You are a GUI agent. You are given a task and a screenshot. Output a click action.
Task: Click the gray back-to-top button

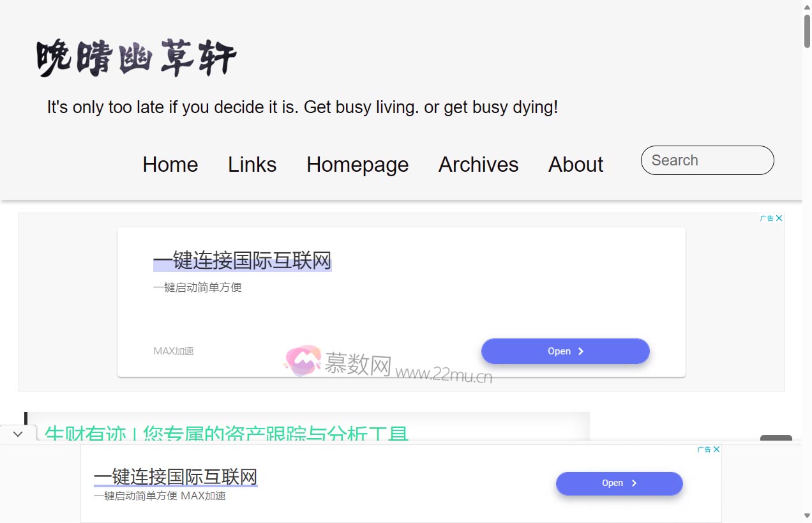click(x=776, y=438)
